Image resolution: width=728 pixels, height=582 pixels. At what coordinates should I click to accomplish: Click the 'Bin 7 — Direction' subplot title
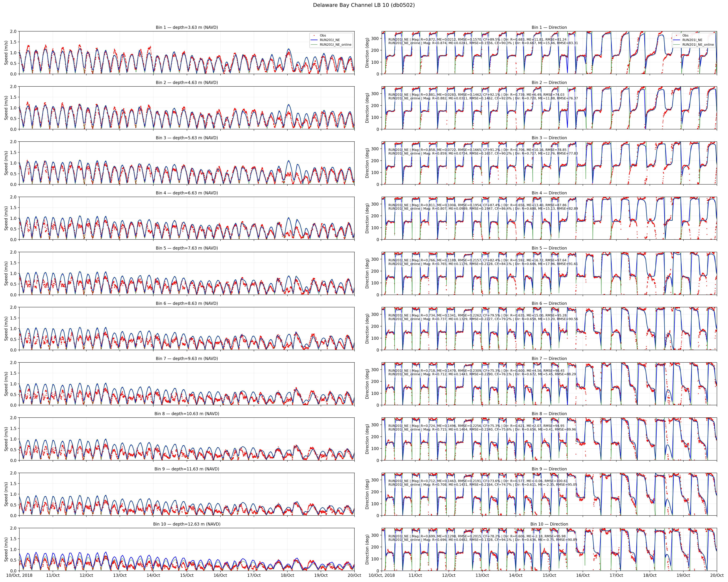click(x=549, y=358)
